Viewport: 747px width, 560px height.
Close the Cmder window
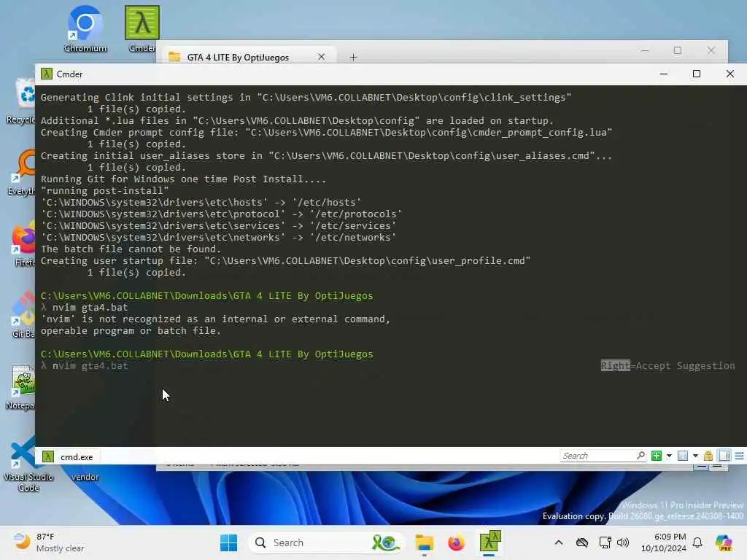pyautogui.click(x=729, y=74)
